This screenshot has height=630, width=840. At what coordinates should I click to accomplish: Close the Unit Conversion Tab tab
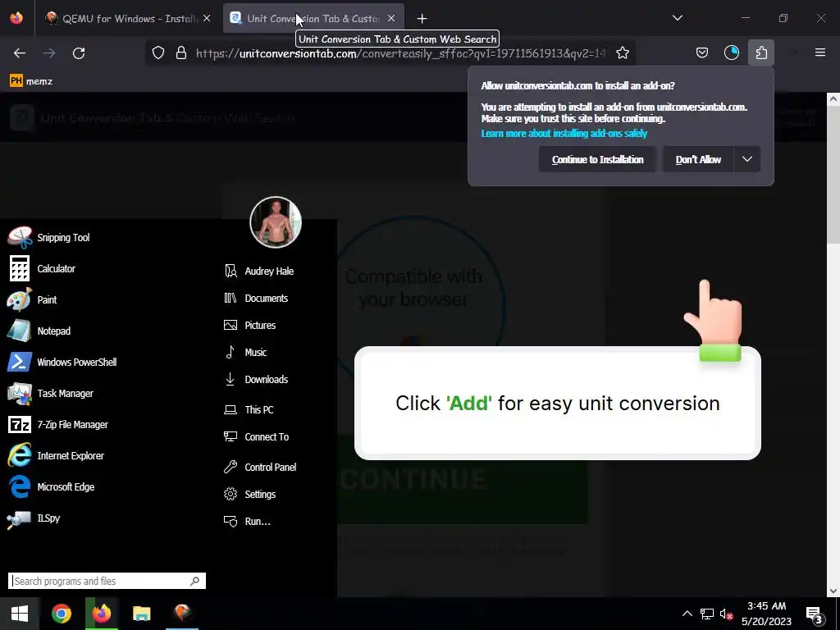click(x=391, y=18)
